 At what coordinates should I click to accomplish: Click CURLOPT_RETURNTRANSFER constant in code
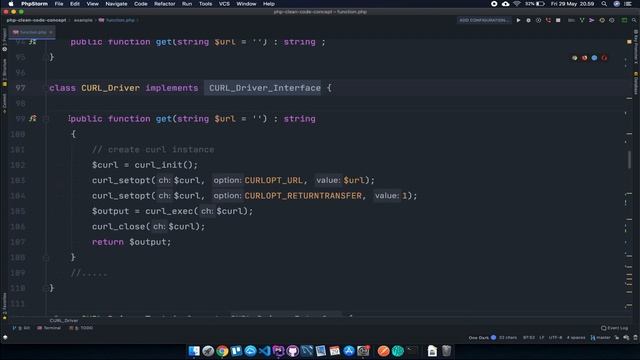303,196
